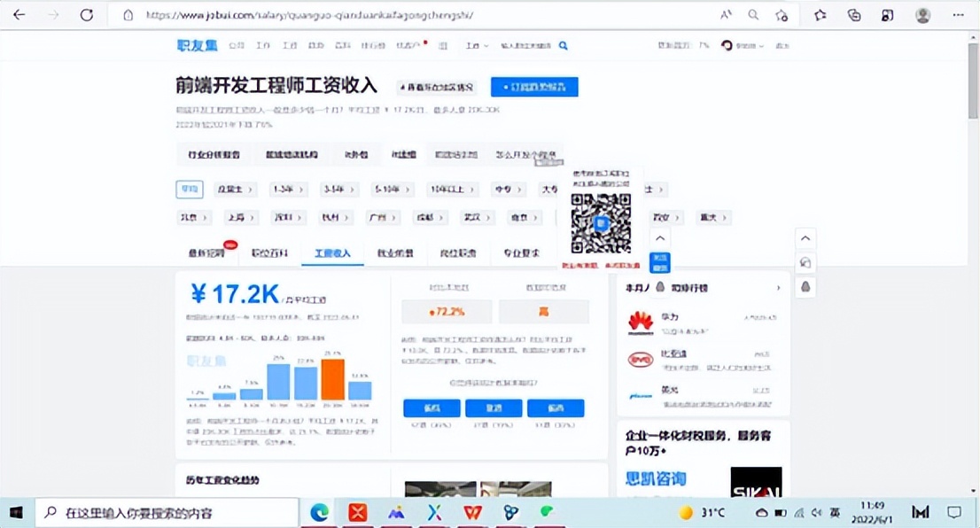The width and height of the screenshot is (980, 528).
Task: Collapse the QR code popup with the chevron
Action: tap(659, 237)
